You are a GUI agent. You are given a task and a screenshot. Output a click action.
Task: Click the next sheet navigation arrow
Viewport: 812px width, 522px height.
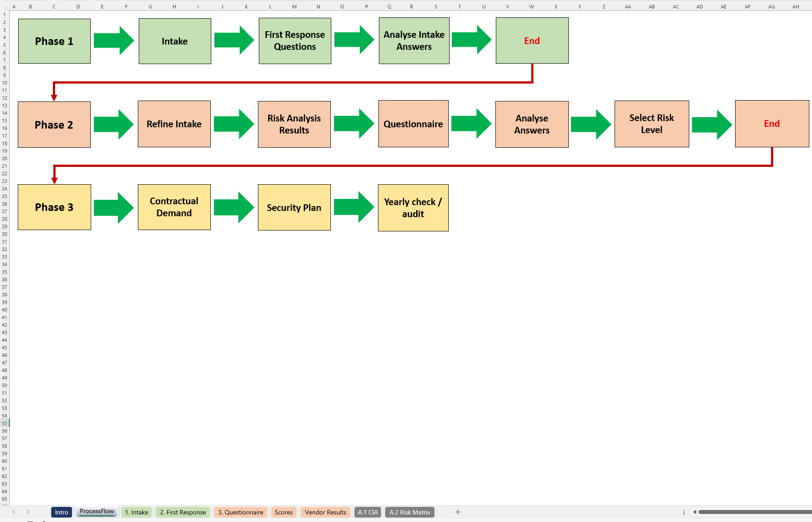[x=28, y=512]
